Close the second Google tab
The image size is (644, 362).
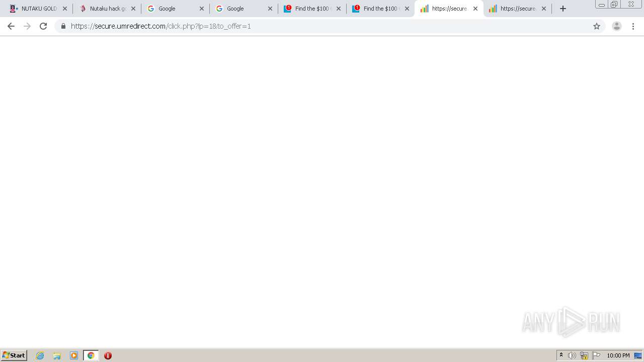[x=270, y=9]
